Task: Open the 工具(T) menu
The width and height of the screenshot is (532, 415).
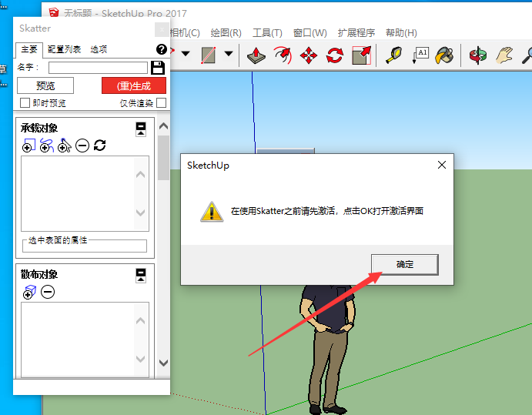Action: tap(267, 33)
